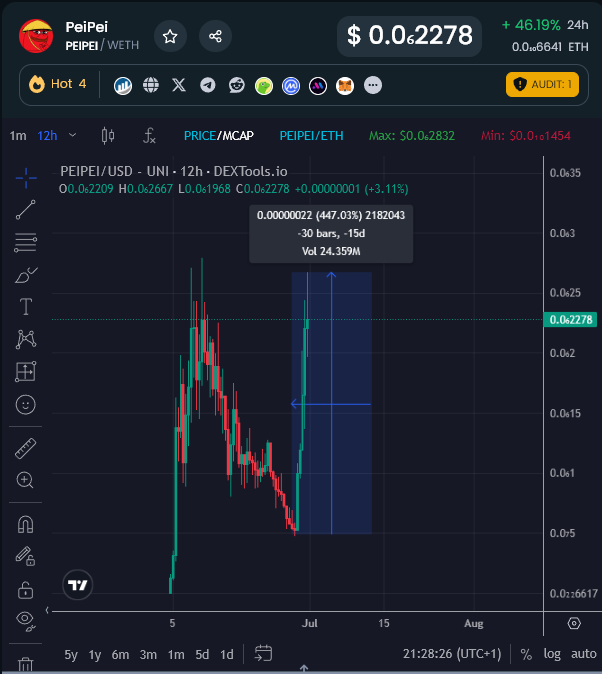Select the ruler measure tool
This screenshot has width=602, height=674.
[x=26, y=448]
